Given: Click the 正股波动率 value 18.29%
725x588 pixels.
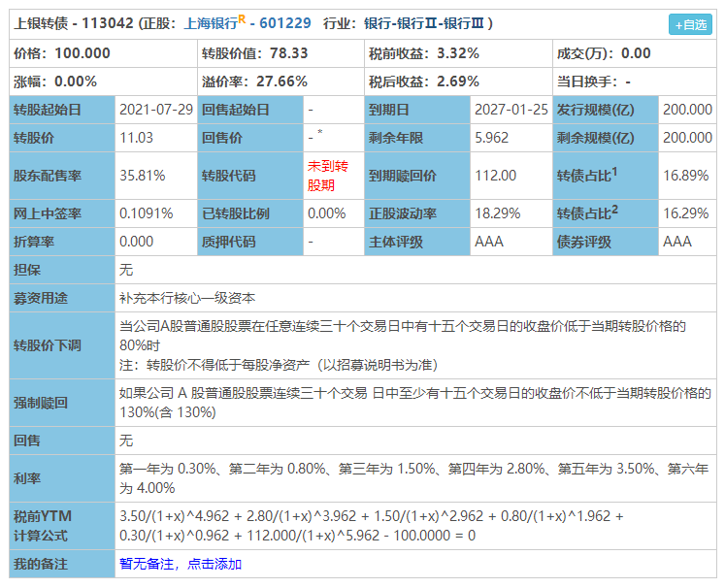Looking at the screenshot, I should coord(498,213).
